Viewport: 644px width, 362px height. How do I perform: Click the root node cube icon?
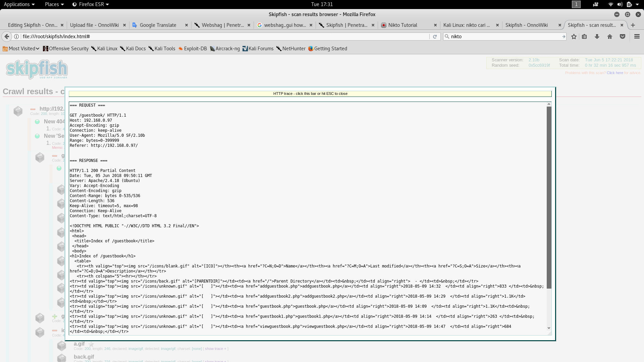[x=18, y=111]
